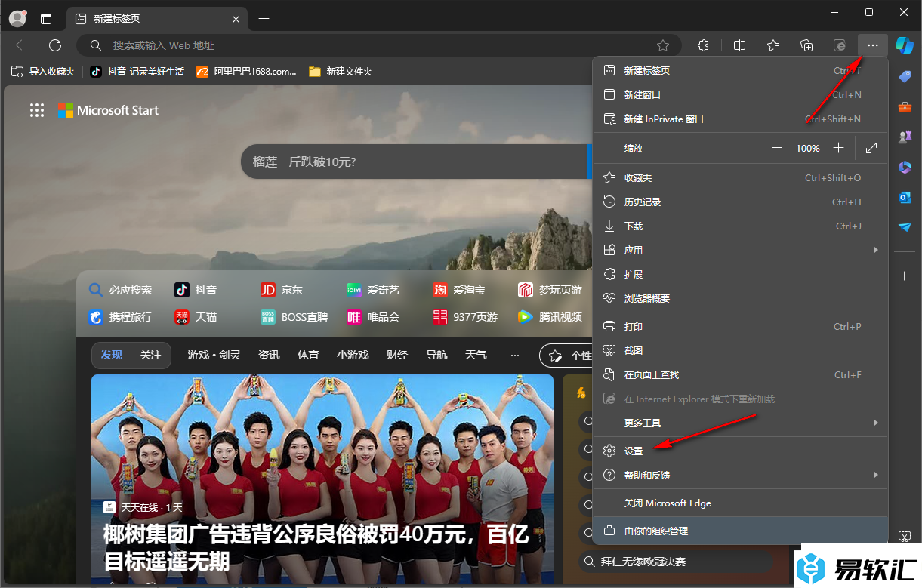Viewport: 922px width, 588px height.
Task: Refresh the page with the reload button
Action: click(x=55, y=45)
